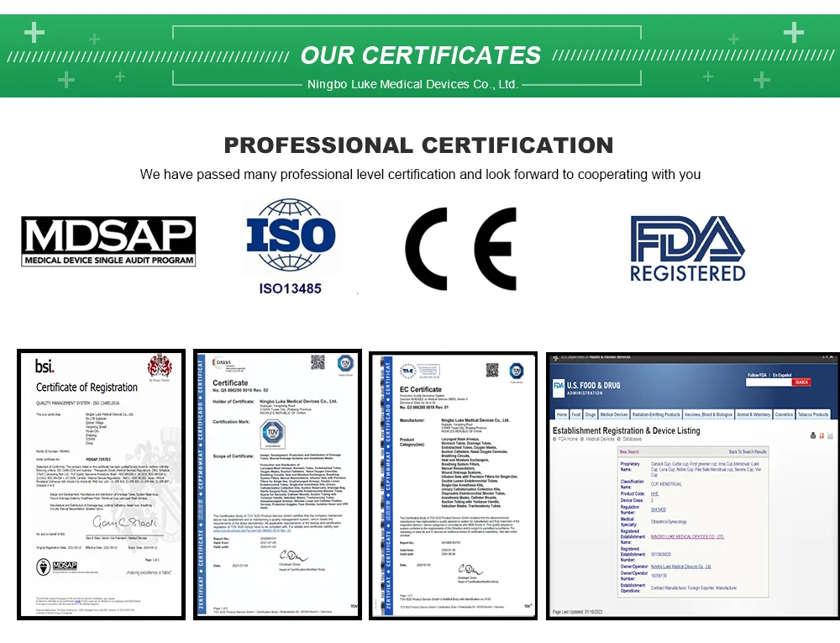
Task: Open the Cosmetics tab on the FDA page
Action: point(784,414)
